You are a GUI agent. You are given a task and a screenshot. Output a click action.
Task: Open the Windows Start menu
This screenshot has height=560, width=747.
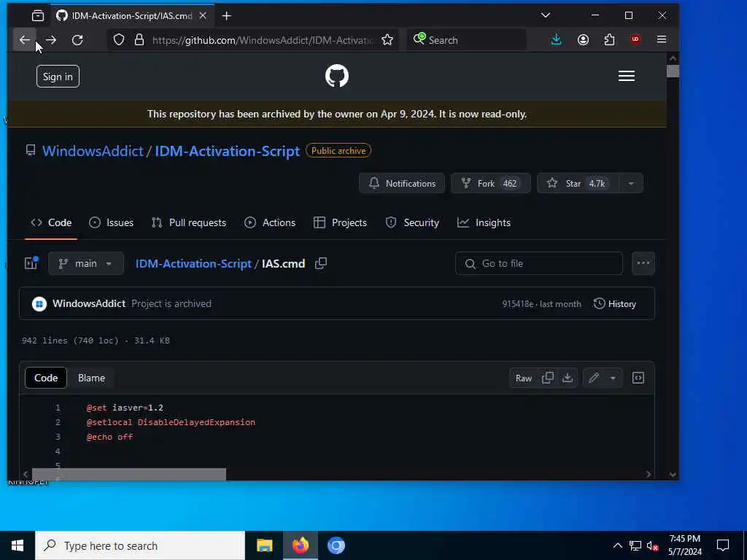[x=18, y=545]
